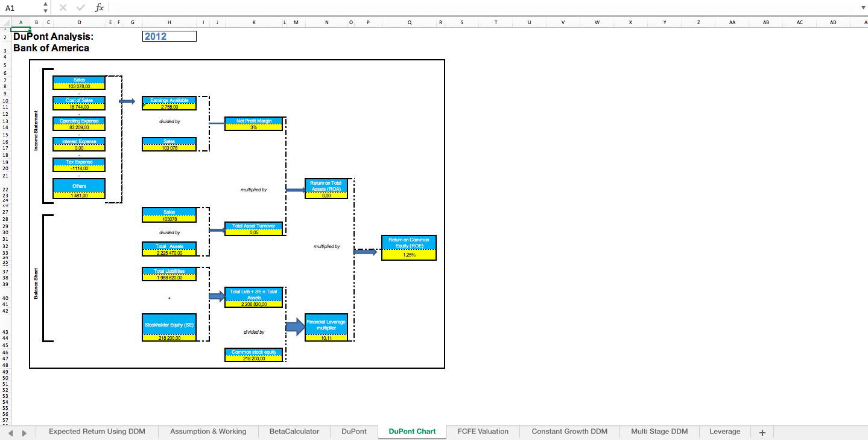Click the Total Asset Turnover box
Image resolution: width=868 pixels, height=440 pixels.
tap(254, 229)
